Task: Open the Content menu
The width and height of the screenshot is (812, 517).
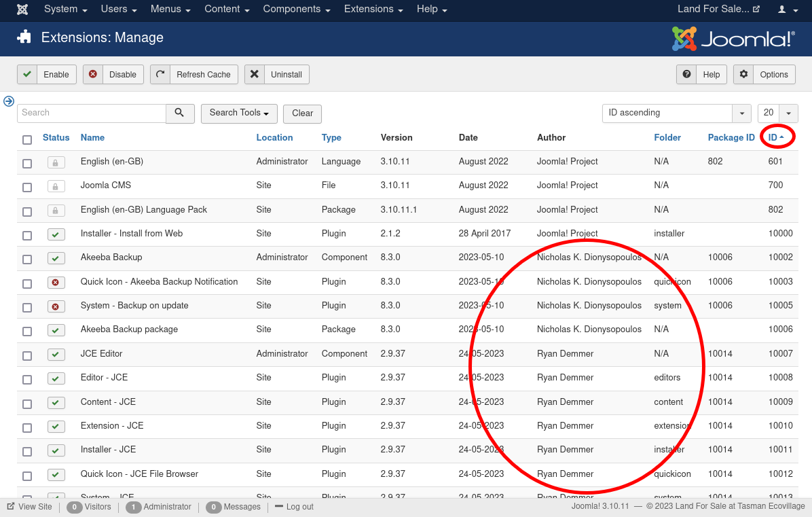Action: (227, 10)
